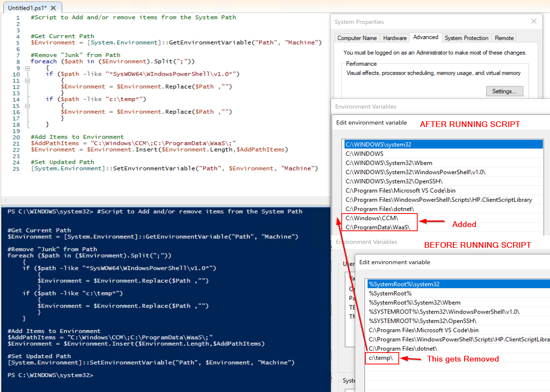
Task: Collapse the c:\temp if block at line 15
Action: (27, 106)
